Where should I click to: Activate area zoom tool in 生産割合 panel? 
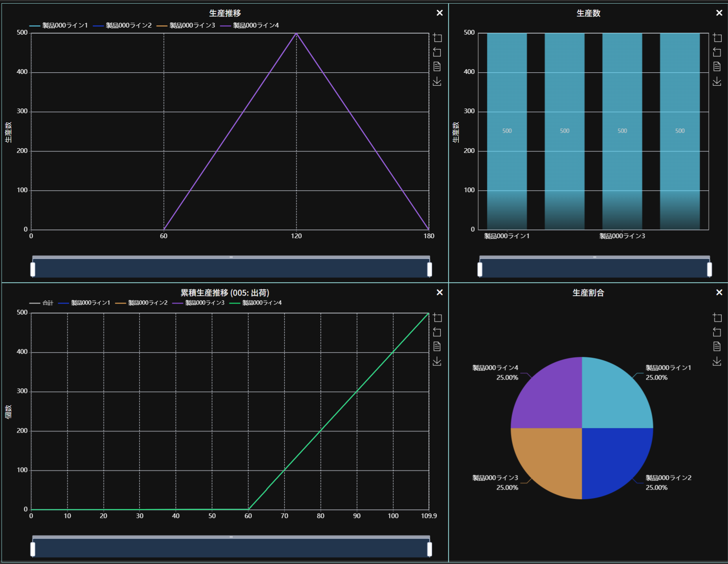(717, 318)
